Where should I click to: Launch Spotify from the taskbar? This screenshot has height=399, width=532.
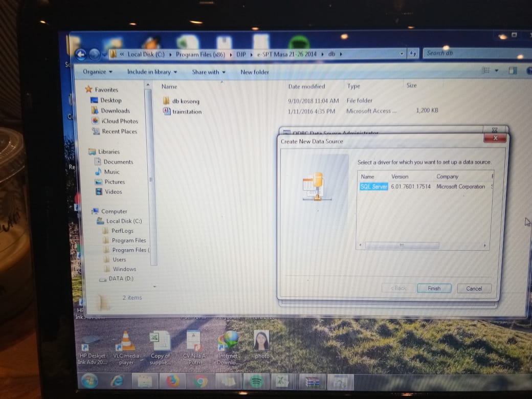(x=256, y=381)
